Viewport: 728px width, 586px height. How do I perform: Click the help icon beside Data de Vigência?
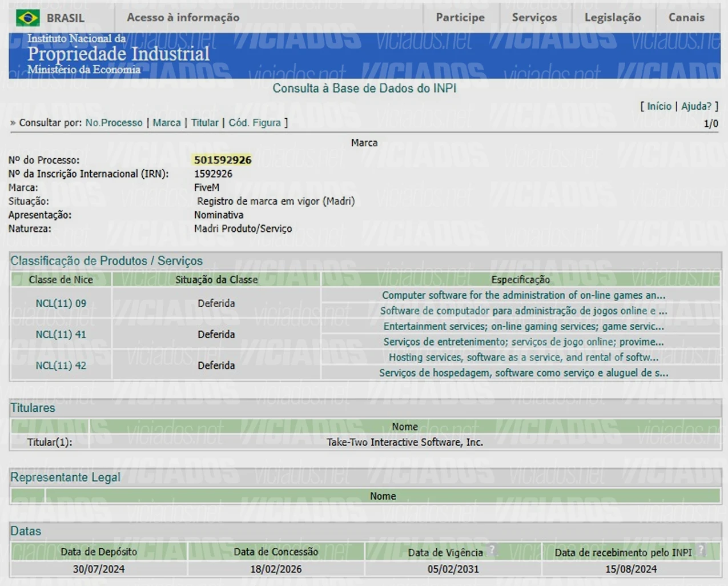(492, 550)
